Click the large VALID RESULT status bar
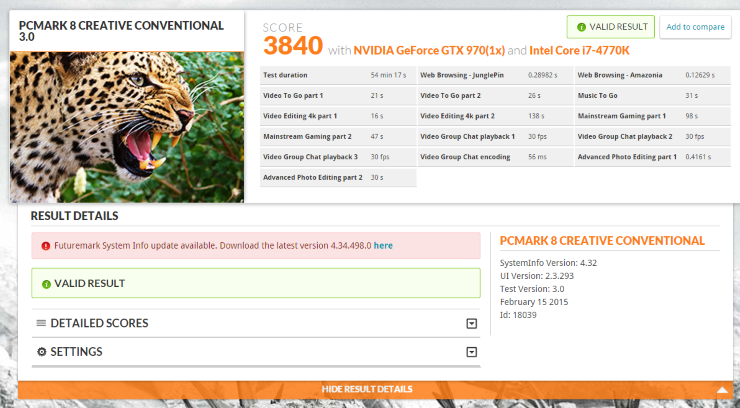This screenshot has width=740, height=408. (256, 283)
